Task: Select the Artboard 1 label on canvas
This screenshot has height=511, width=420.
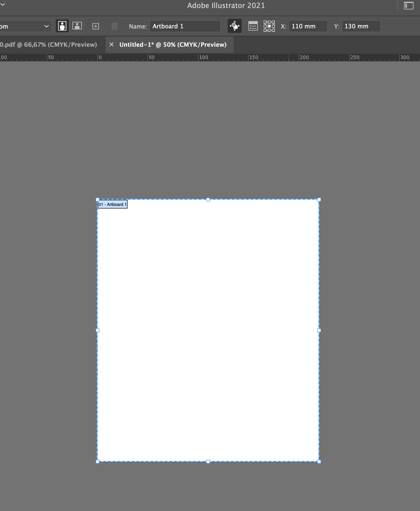Action: [x=112, y=204]
